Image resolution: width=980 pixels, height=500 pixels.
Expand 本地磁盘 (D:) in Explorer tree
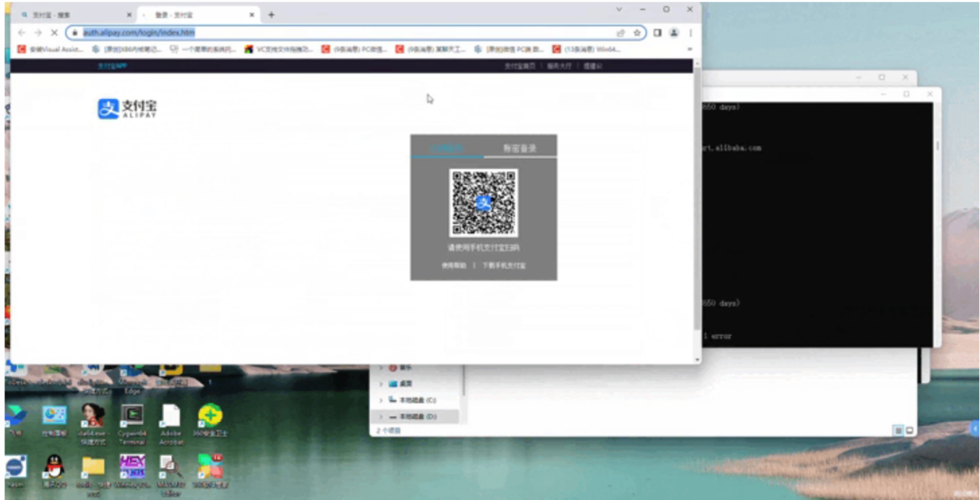pos(380,417)
